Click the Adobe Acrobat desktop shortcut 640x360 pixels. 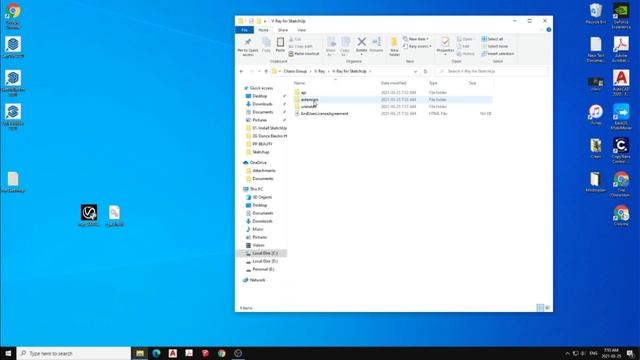(621, 49)
